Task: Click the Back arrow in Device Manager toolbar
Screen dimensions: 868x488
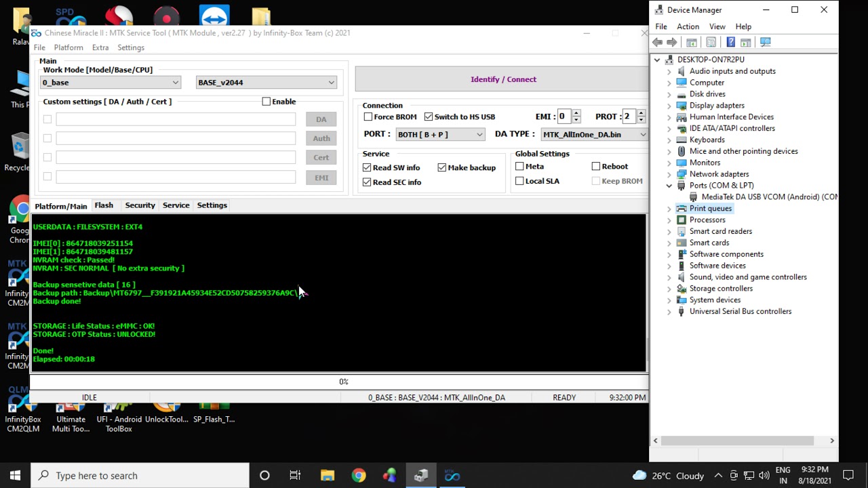Action: click(657, 42)
